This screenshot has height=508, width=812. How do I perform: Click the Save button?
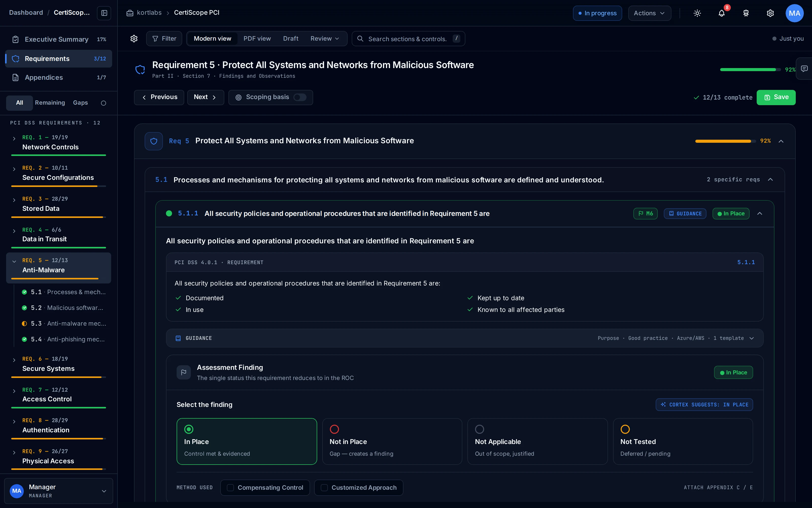coord(776,98)
